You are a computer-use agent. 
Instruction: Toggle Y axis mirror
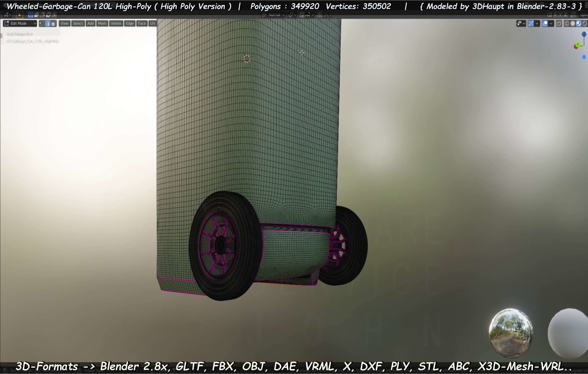(560, 15)
